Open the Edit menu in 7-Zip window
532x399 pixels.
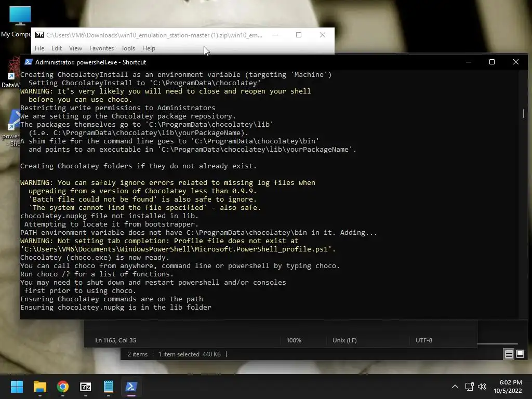pyautogui.click(x=56, y=48)
